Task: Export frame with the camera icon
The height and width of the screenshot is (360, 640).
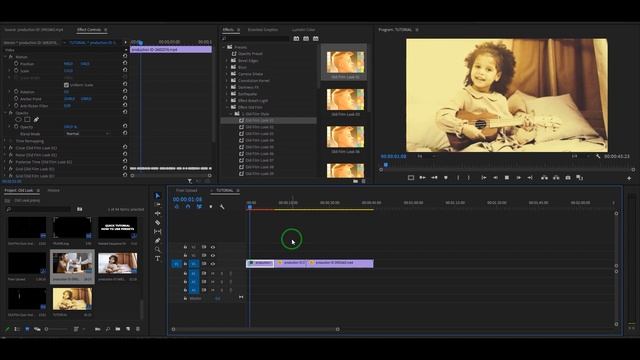Action: (x=568, y=178)
